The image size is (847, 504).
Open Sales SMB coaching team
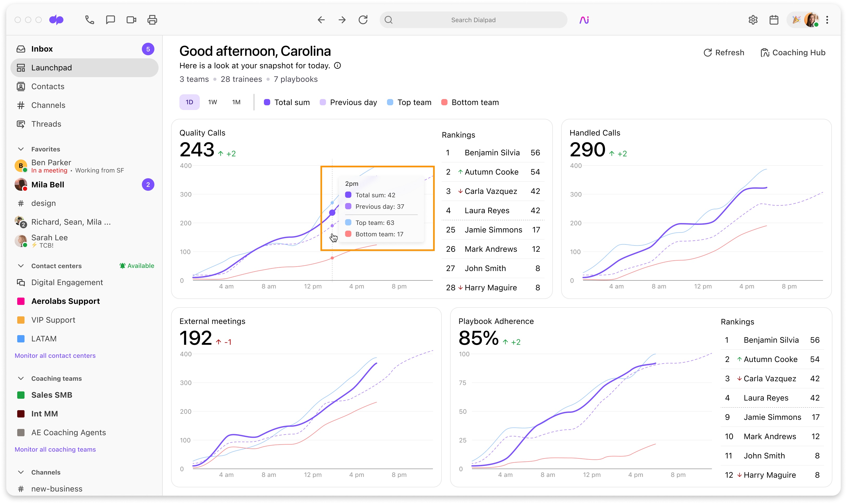coord(84,395)
